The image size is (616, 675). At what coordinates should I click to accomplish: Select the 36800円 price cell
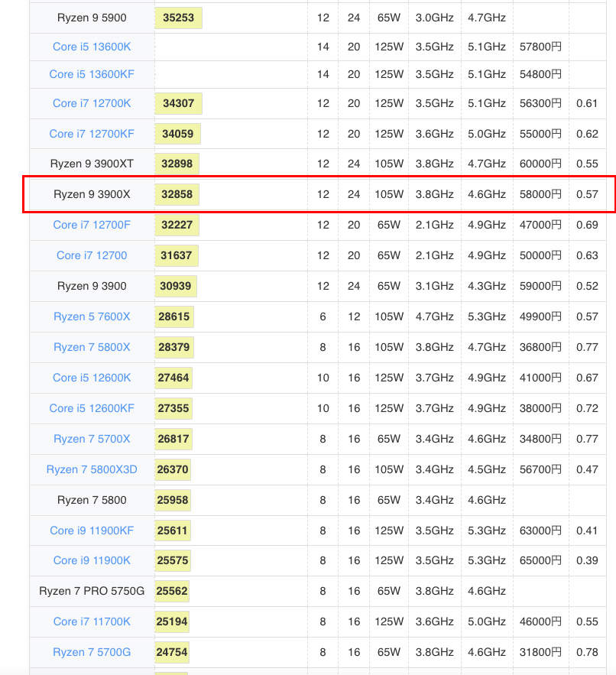[x=540, y=347]
